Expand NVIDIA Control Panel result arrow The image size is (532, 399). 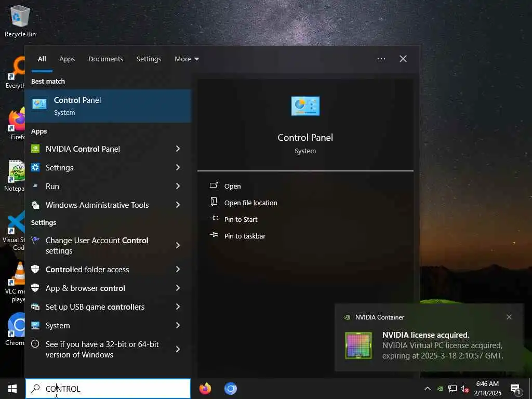coord(178,149)
